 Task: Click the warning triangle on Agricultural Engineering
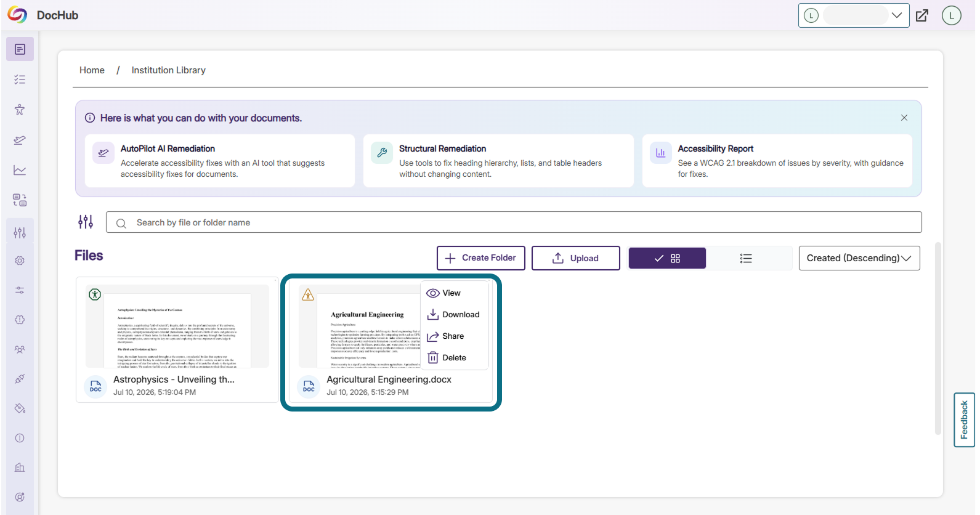308,295
